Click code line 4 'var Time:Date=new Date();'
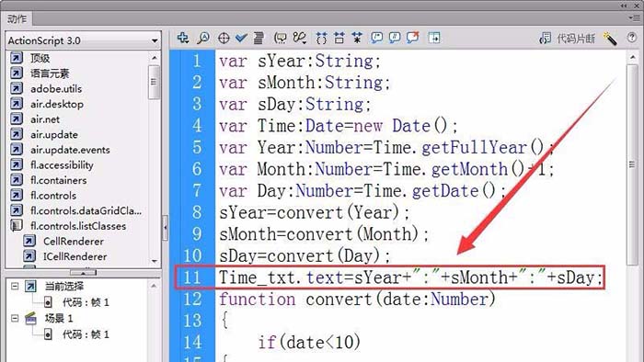The image size is (644, 362). click(x=338, y=126)
